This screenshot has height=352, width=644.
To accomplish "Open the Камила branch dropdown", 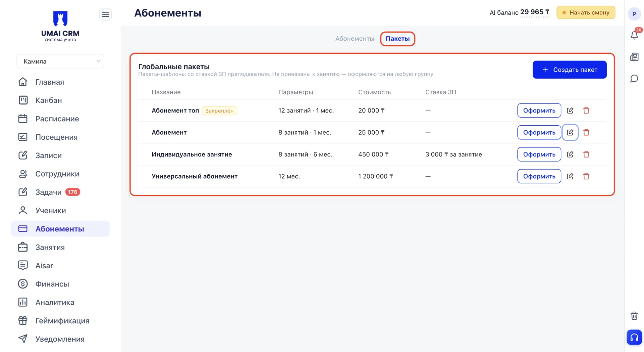I will coord(60,61).
